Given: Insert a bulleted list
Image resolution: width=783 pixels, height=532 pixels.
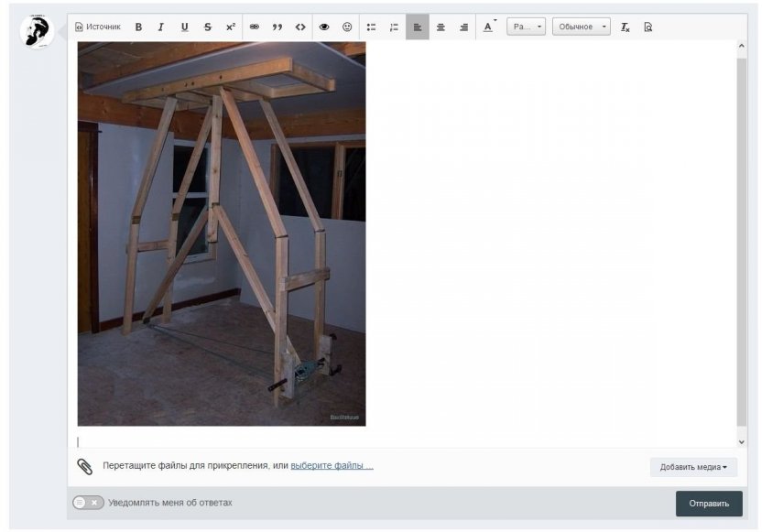Looking at the screenshot, I should (371, 27).
